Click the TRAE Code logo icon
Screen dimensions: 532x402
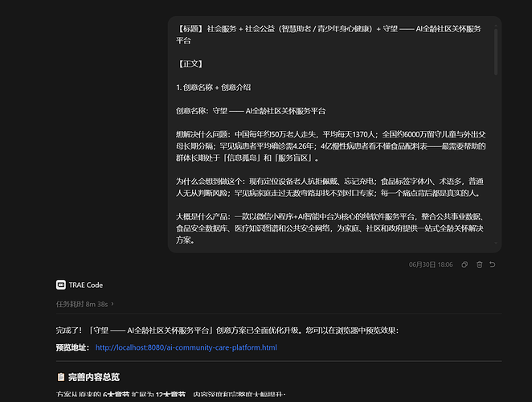(61, 285)
